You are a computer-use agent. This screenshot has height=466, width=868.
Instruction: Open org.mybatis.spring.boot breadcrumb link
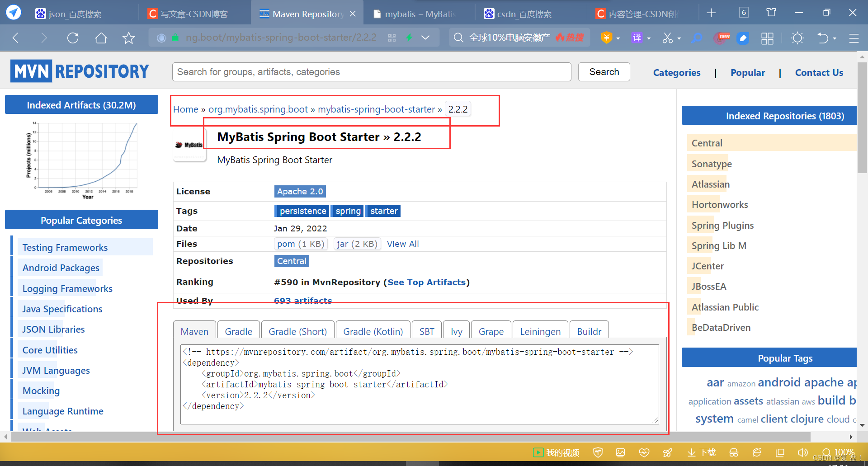(x=258, y=109)
